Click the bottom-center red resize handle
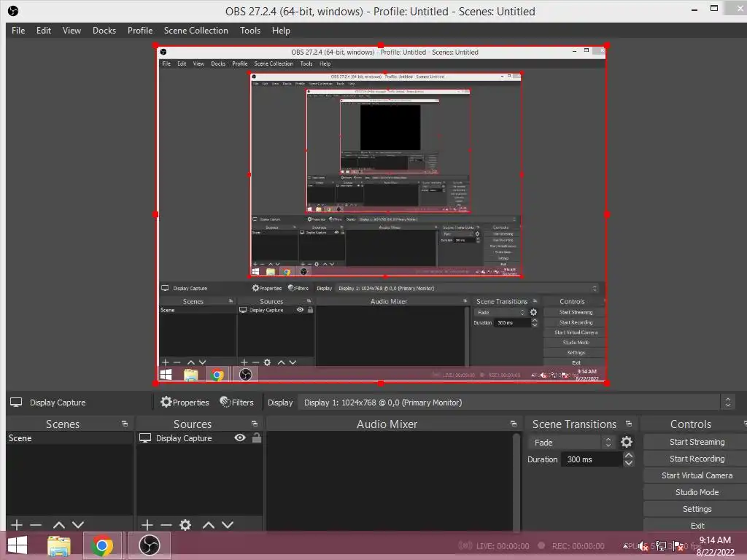The width and height of the screenshot is (747, 560). 381,384
